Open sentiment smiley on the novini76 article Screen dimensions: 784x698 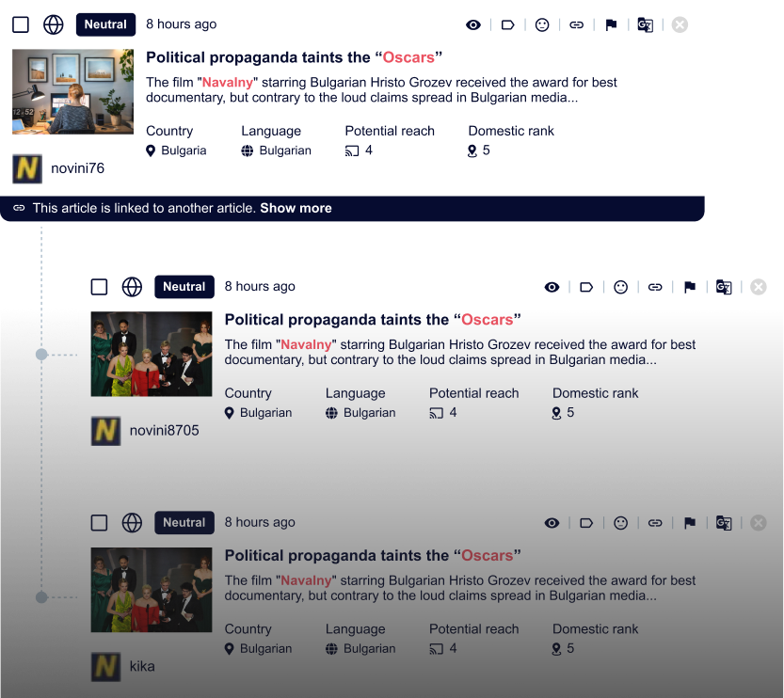542,24
